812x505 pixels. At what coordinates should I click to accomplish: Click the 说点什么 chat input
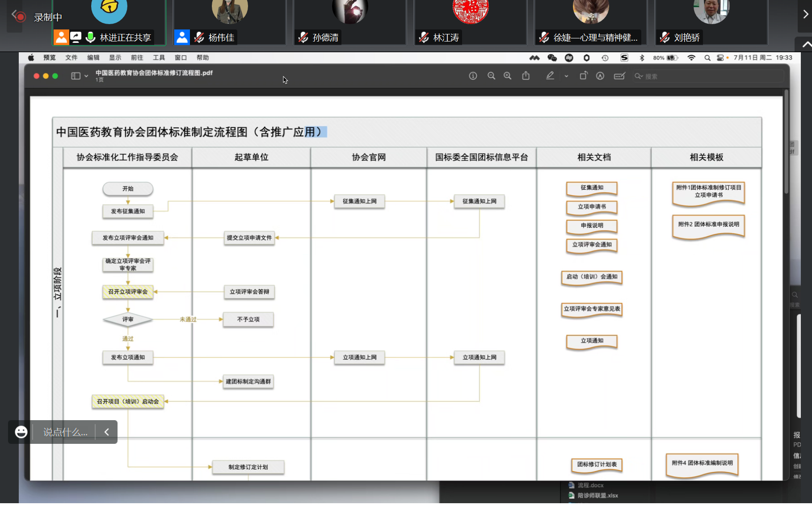click(65, 432)
